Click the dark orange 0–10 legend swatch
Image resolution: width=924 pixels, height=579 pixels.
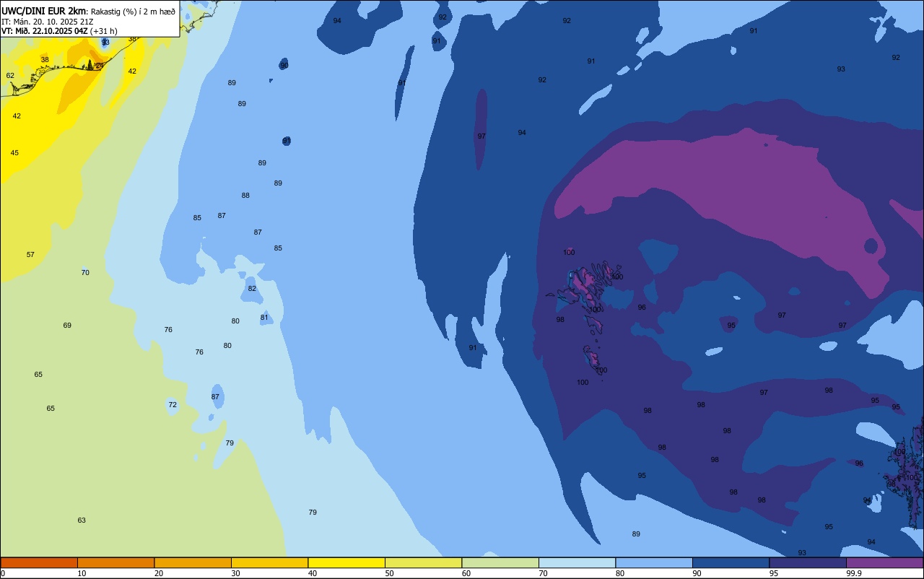coord(39,562)
